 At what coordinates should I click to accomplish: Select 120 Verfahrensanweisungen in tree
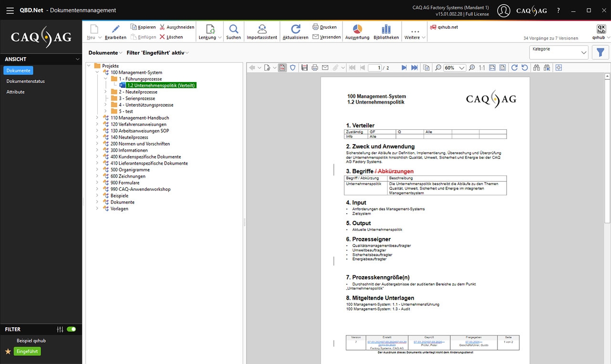(x=138, y=125)
